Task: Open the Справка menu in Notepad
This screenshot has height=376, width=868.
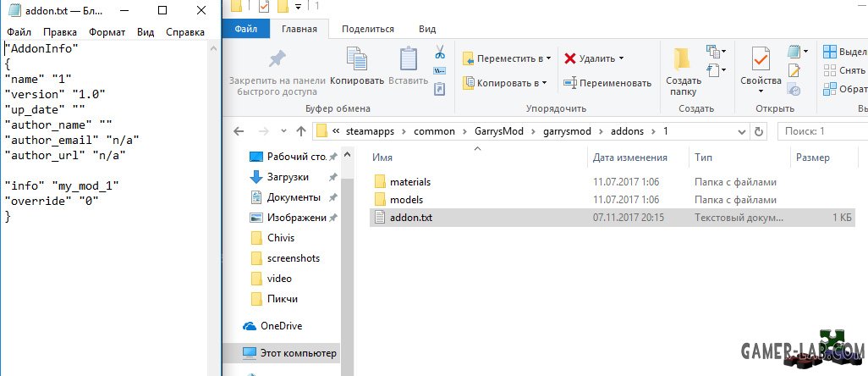Action: [185, 32]
